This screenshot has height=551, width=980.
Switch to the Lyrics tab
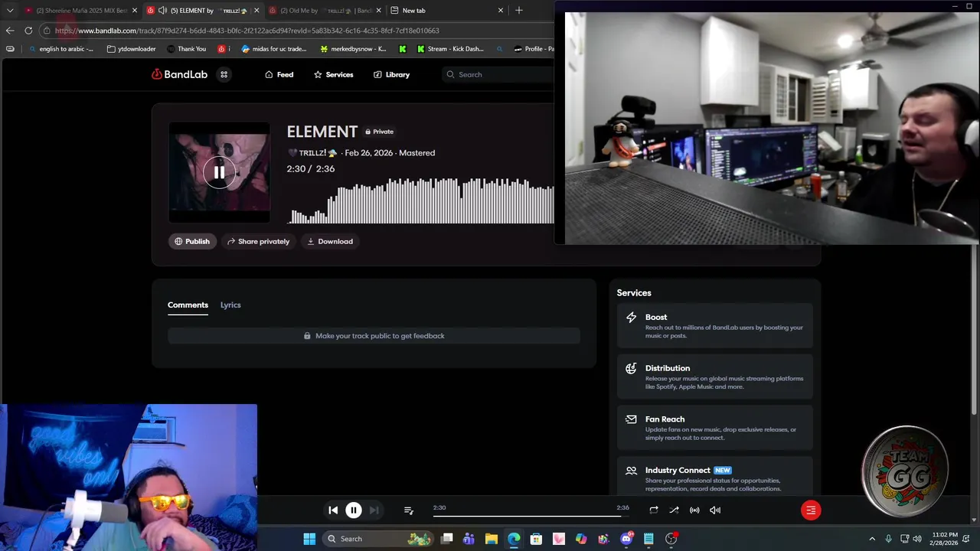click(x=230, y=305)
